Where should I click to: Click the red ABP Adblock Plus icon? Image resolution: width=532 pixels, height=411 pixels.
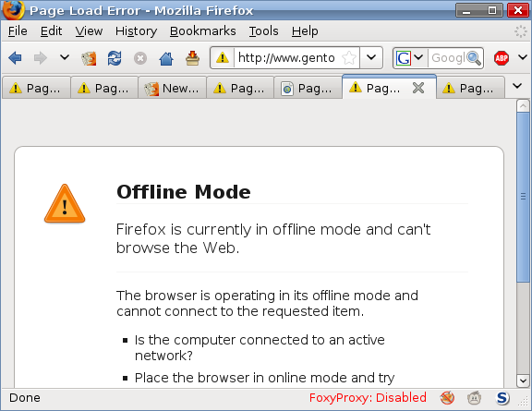[502, 58]
